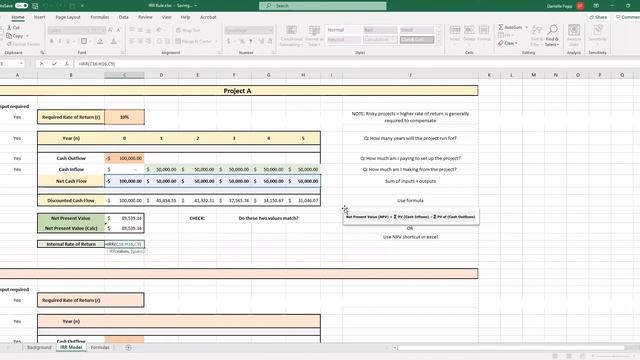This screenshot has width=640, height=360.
Task: Select the Check Cell style
Action: (x=417, y=40)
